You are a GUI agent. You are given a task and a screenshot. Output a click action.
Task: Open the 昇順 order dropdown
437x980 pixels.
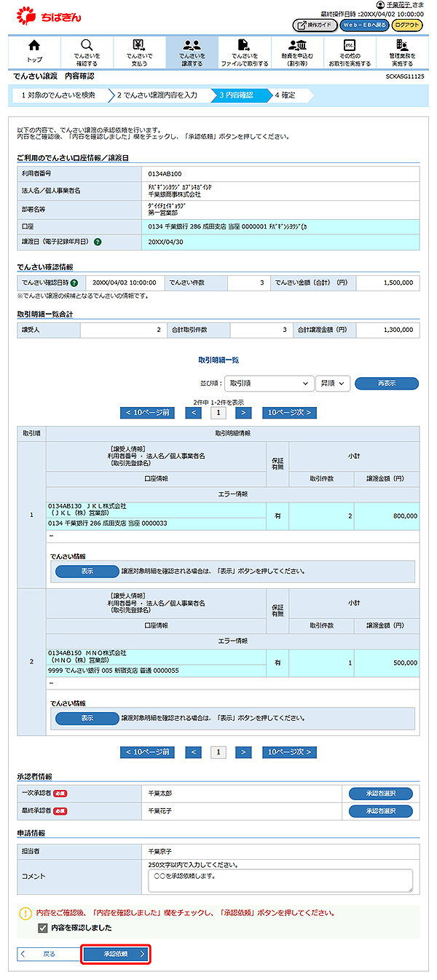(x=333, y=384)
